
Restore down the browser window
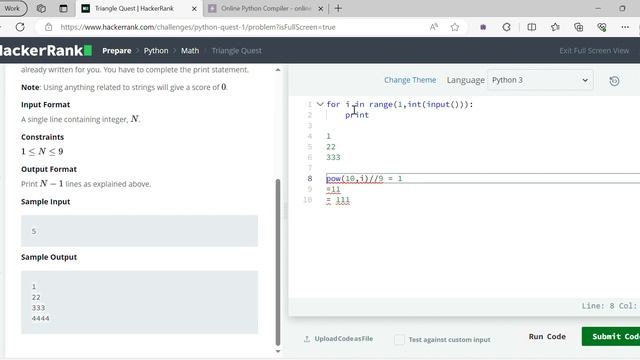tap(622, 8)
